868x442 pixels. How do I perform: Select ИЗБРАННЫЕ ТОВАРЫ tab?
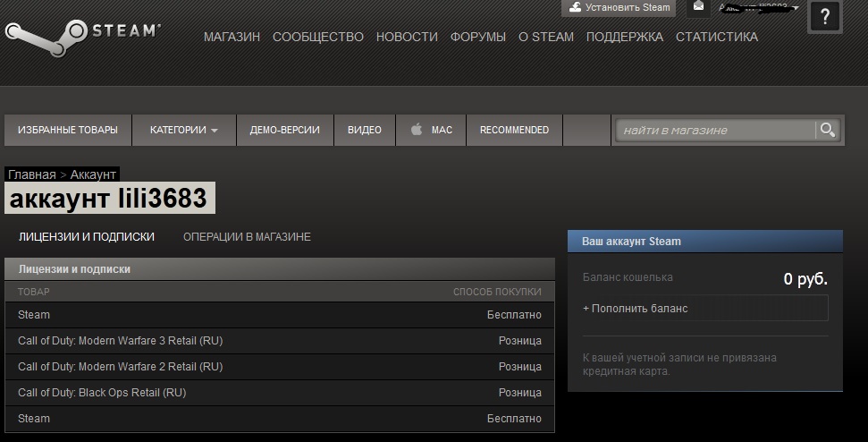pos(68,130)
